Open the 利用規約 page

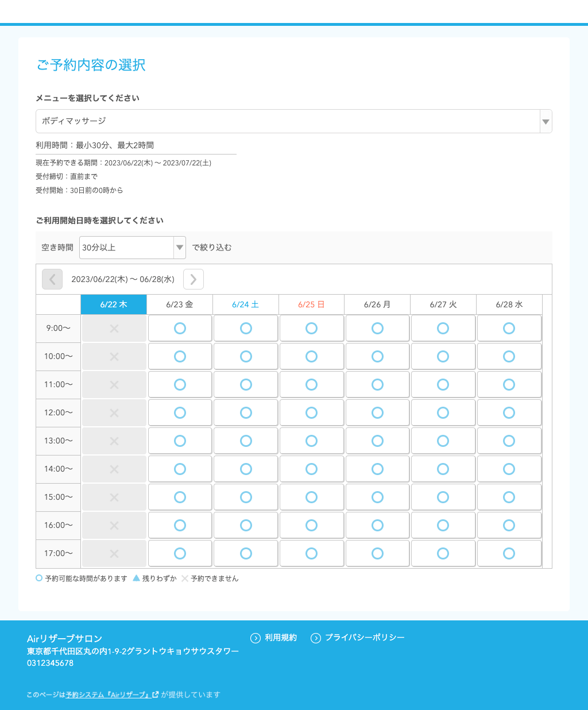pyautogui.click(x=281, y=638)
